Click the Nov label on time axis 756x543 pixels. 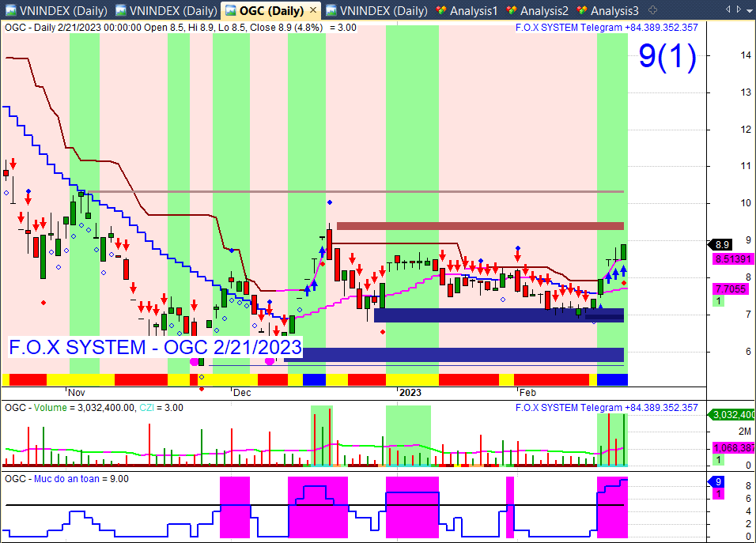pos(76,393)
